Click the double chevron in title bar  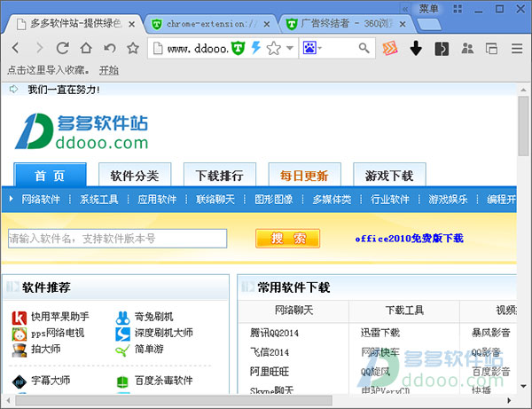[405, 9]
